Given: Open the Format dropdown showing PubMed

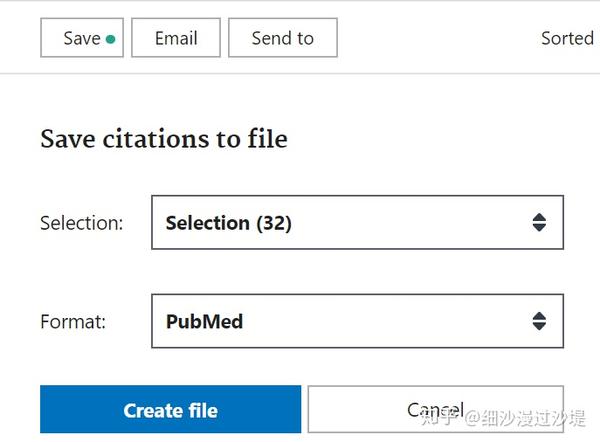Looking at the screenshot, I should [357, 321].
